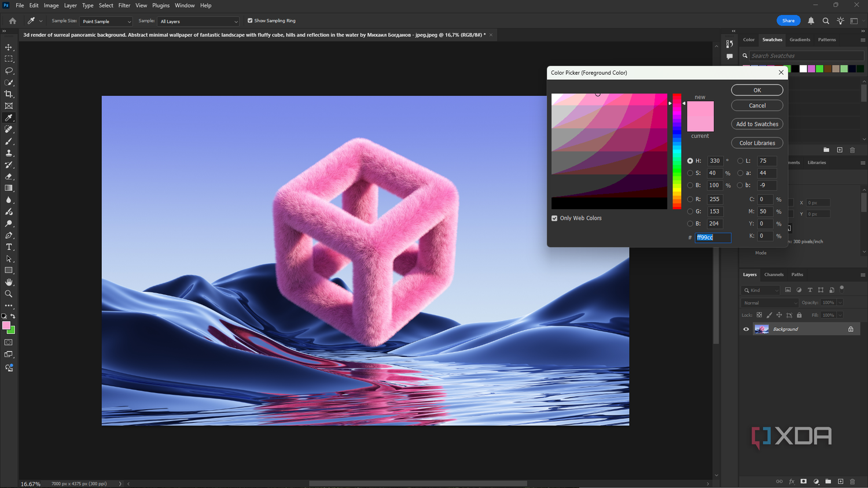Open Color Libraries from Color Picker

click(757, 143)
